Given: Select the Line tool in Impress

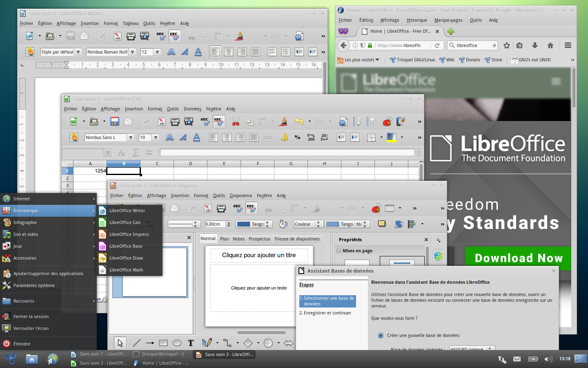Looking at the screenshot, I should pos(136,343).
